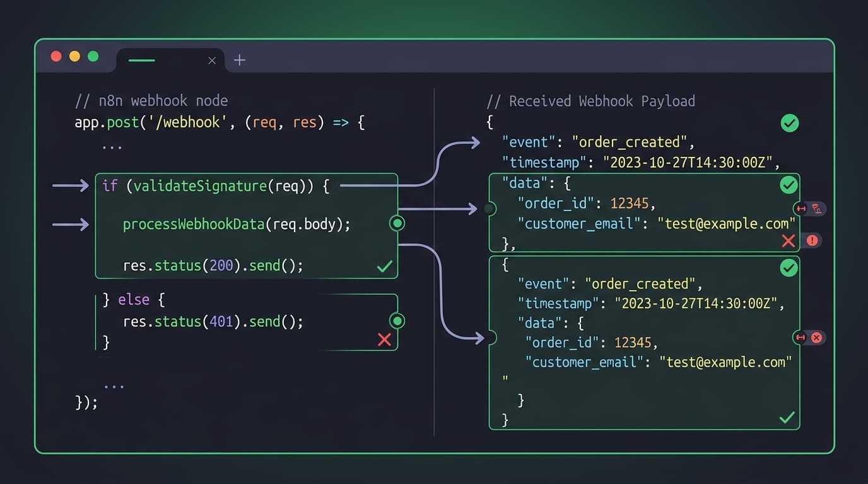The width and height of the screenshot is (868, 484).
Task: Click the red X beside test@example.com in first block
Action: coord(788,241)
